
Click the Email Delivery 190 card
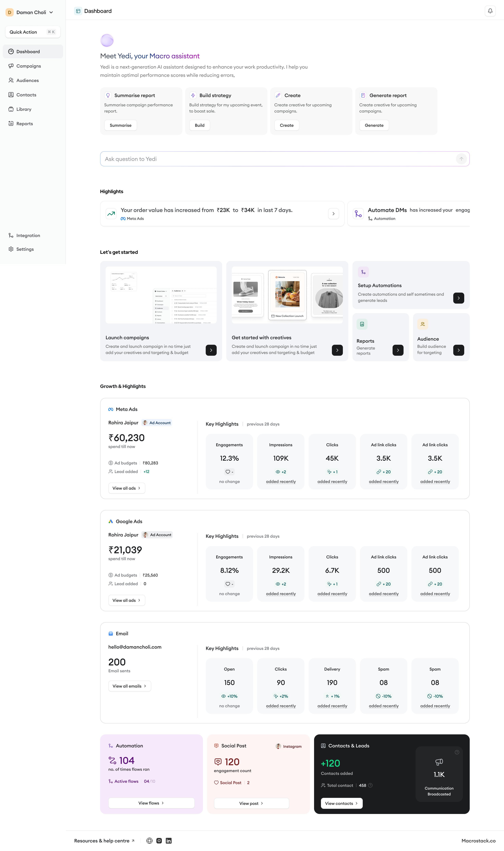332,686
